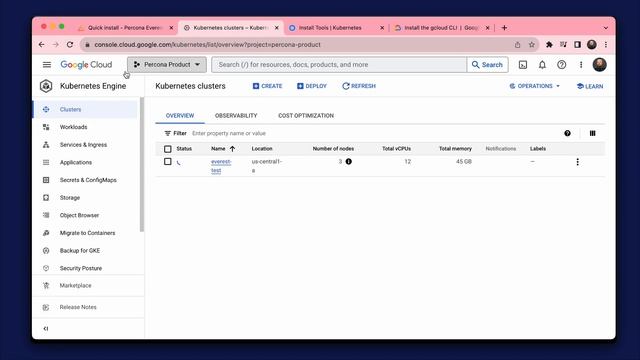Open everest-test row three-dot actions menu
Viewport: 640px width, 360px height.
578,162
